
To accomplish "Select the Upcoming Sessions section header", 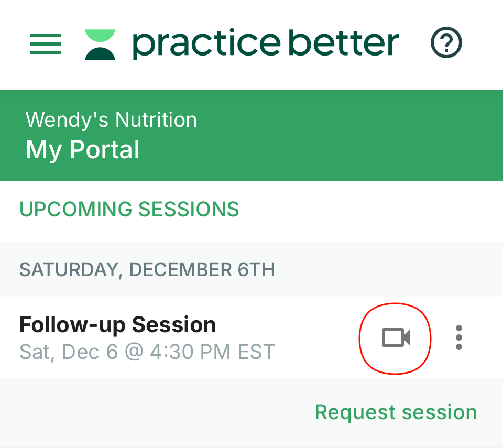I will (x=129, y=209).
